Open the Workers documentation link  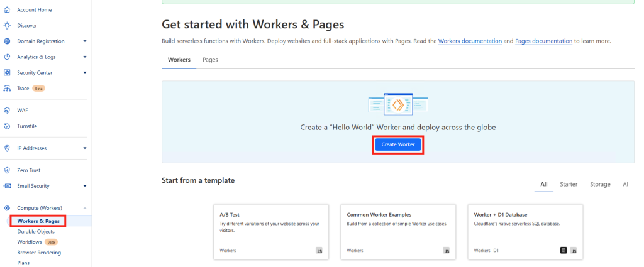point(470,41)
